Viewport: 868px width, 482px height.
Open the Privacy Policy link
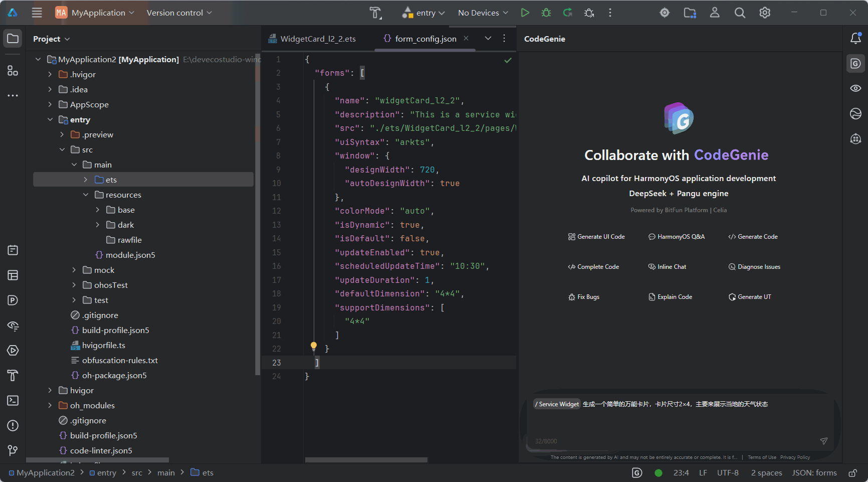[x=795, y=457]
